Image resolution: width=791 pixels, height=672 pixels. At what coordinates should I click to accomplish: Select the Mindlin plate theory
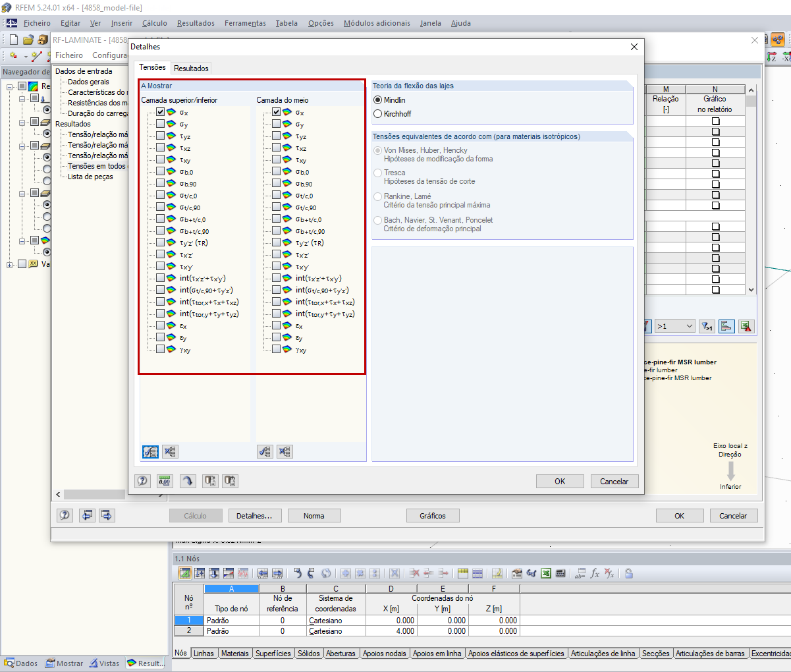click(x=378, y=100)
